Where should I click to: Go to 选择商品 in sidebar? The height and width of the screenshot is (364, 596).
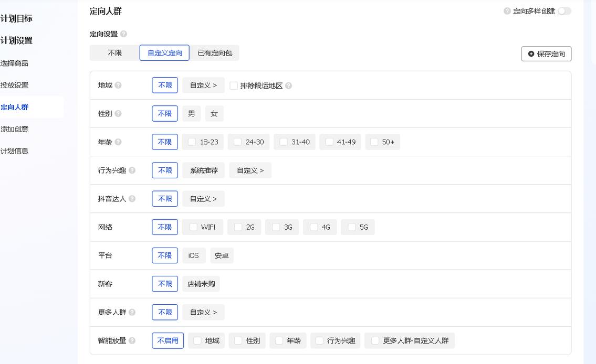pyautogui.click(x=15, y=63)
